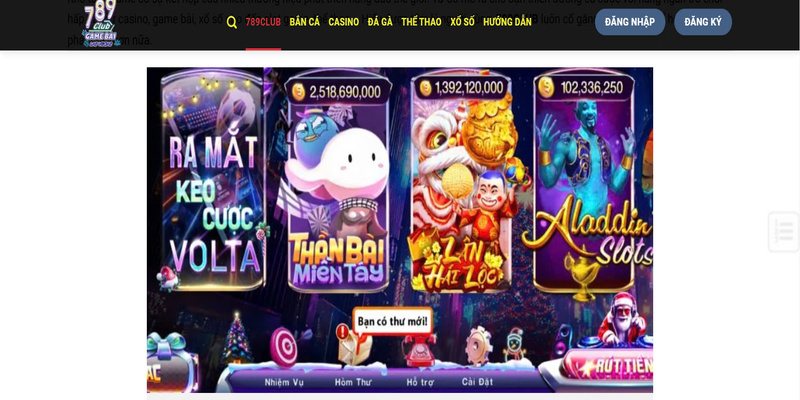Viewport: 800px width, 400px height.
Task: Click the gold coin on Aladdin jackpot
Action: [546, 88]
